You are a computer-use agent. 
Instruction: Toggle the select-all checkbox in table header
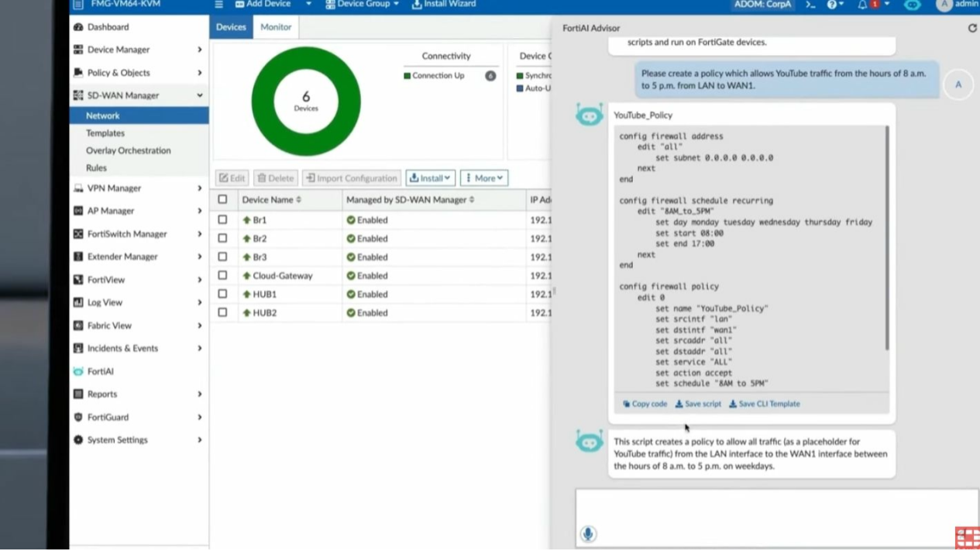coord(222,199)
